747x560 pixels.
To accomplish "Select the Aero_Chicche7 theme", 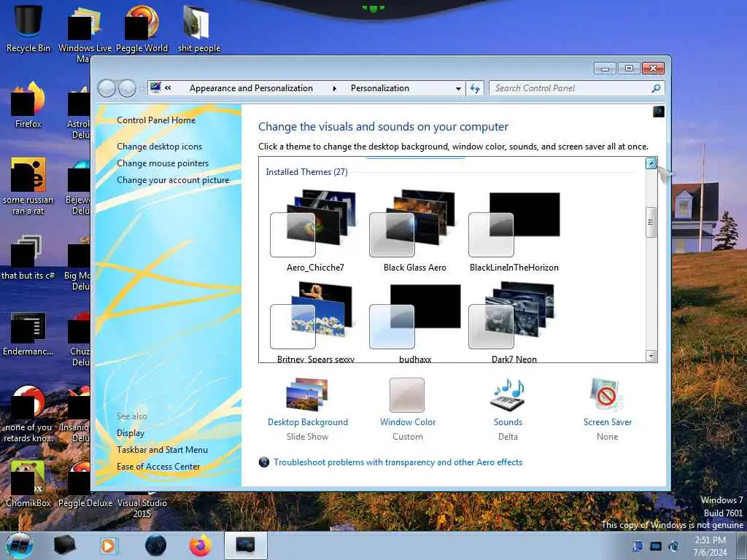I will click(315, 231).
